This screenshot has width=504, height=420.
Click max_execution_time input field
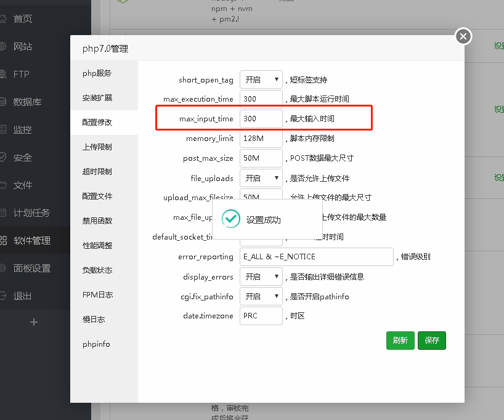[x=261, y=99]
